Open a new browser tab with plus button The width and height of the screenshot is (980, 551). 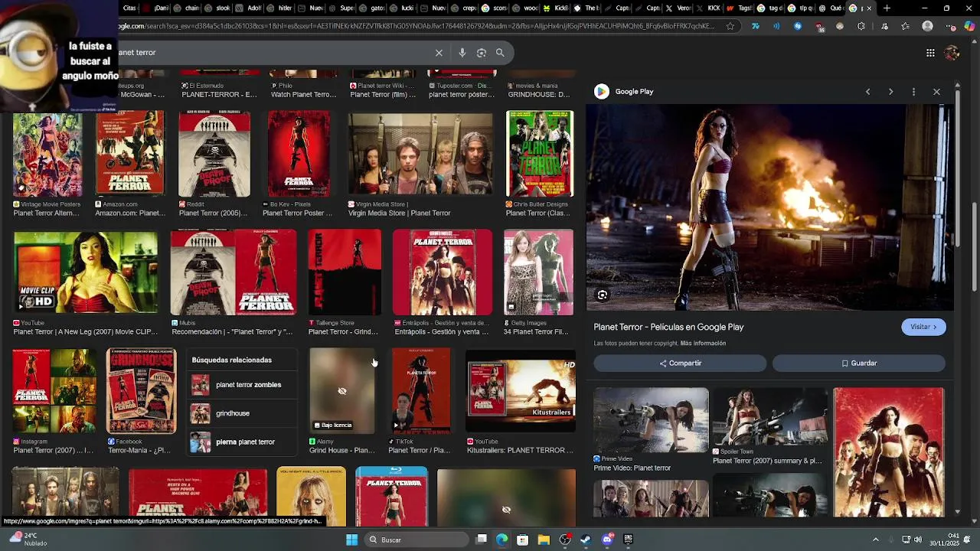pyautogui.click(x=887, y=8)
